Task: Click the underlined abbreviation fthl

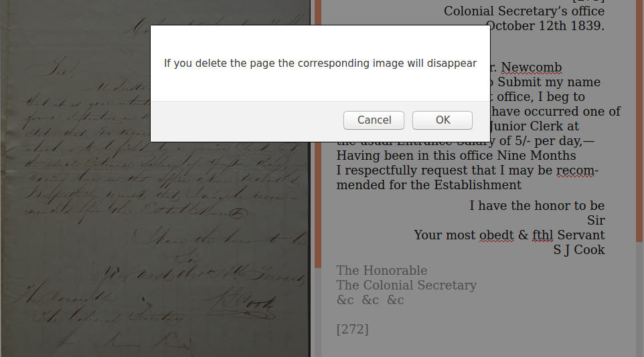Action: tap(542, 235)
